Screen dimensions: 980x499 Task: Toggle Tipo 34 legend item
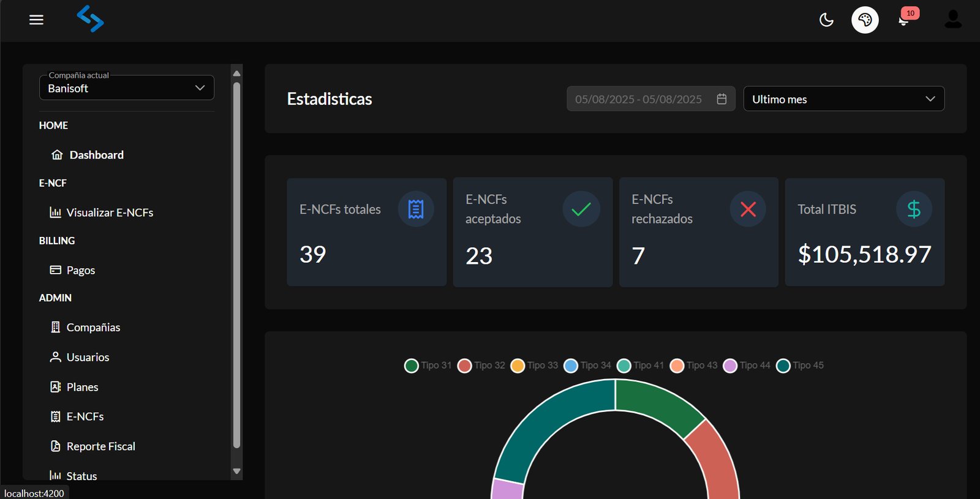pyautogui.click(x=587, y=366)
